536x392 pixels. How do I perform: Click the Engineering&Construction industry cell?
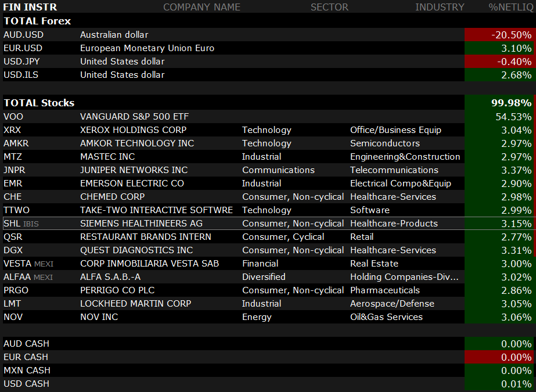click(405, 156)
